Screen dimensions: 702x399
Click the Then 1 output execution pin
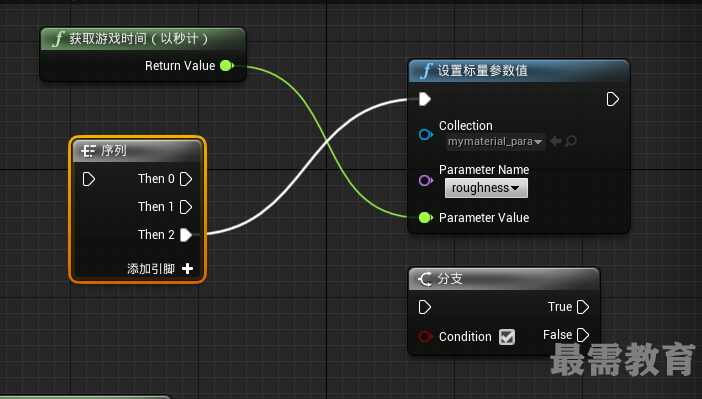(x=186, y=207)
